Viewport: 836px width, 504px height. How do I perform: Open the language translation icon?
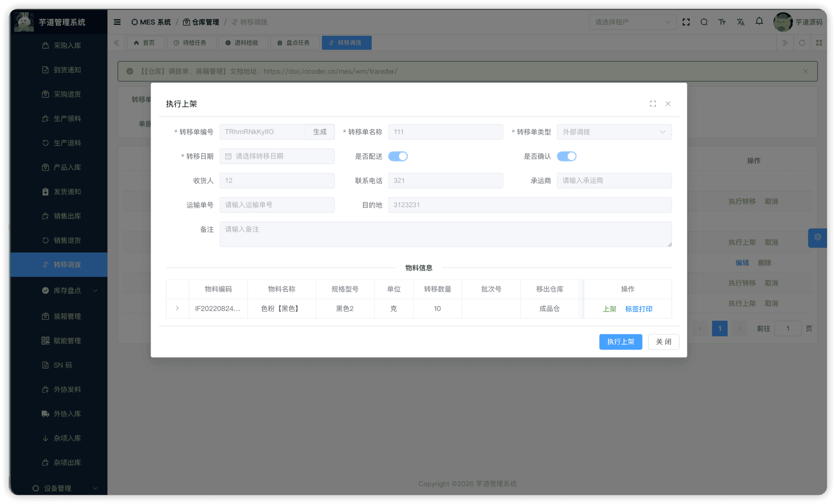pyautogui.click(x=740, y=22)
